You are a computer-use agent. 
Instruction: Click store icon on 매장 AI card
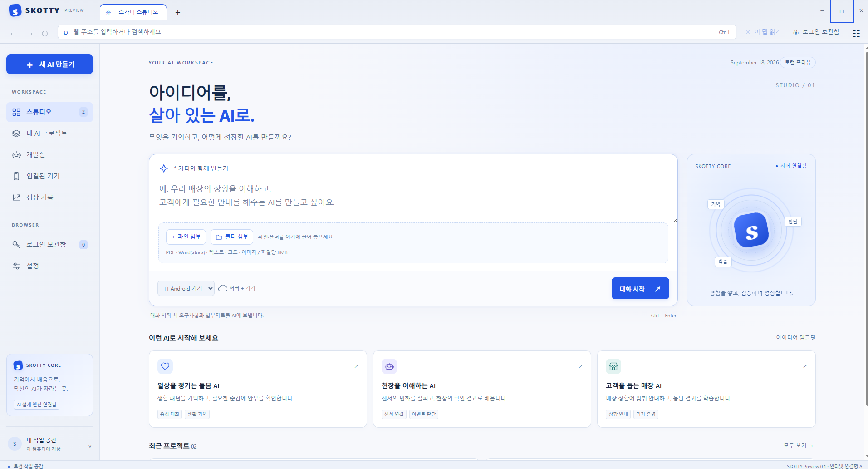pos(613,366)
